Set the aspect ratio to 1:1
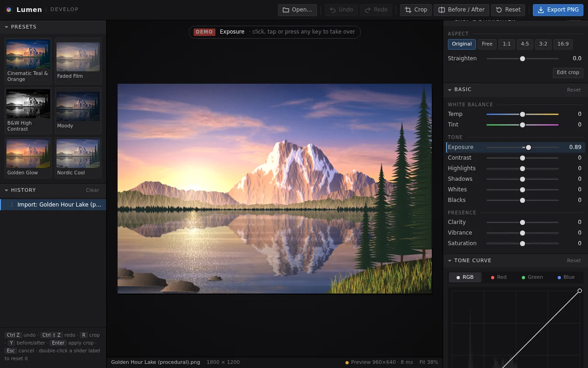The width and height of the screenshot is (588, 368). pyautogui.click(x=507, y=44)
